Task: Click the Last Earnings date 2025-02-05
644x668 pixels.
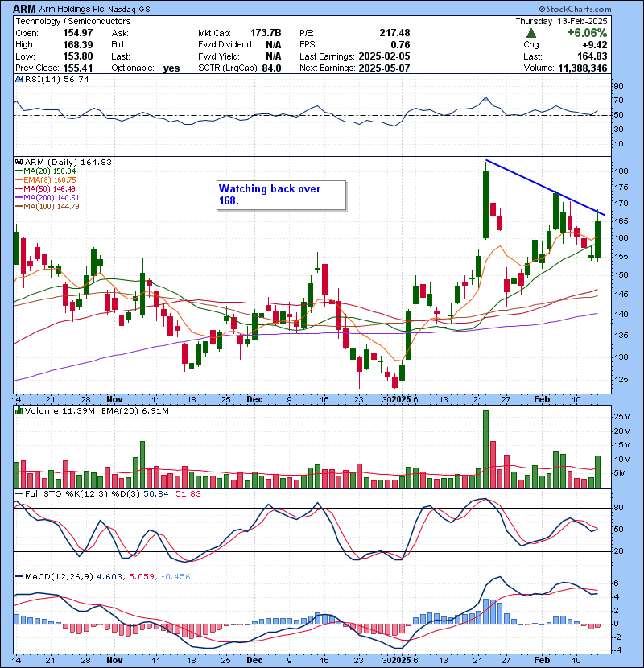Action: (x=385, y=56)
